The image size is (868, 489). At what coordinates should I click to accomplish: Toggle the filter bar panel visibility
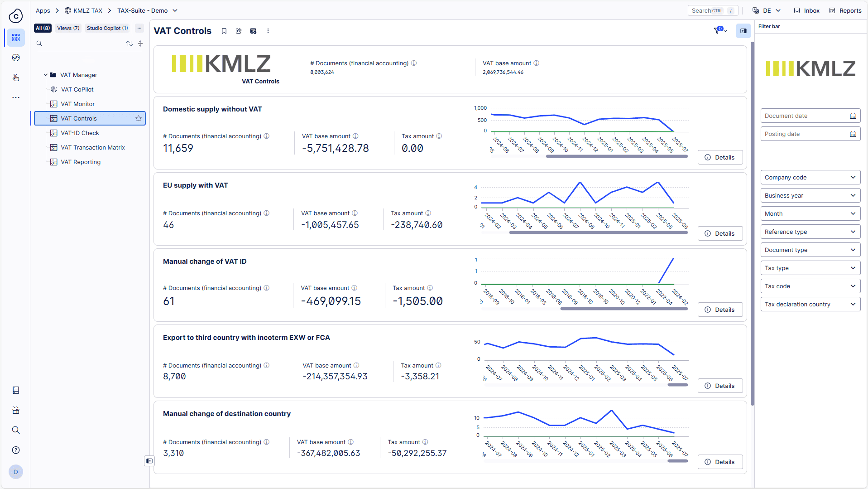[x=743, y=31]
